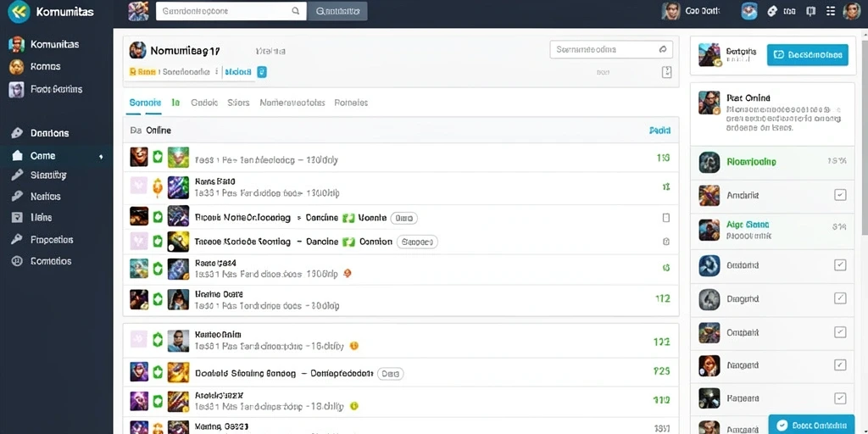Click the Dragohd avatar in right panel
This screenshot has width=868, height=434.
pyautogui.click(x=709, y=299)
